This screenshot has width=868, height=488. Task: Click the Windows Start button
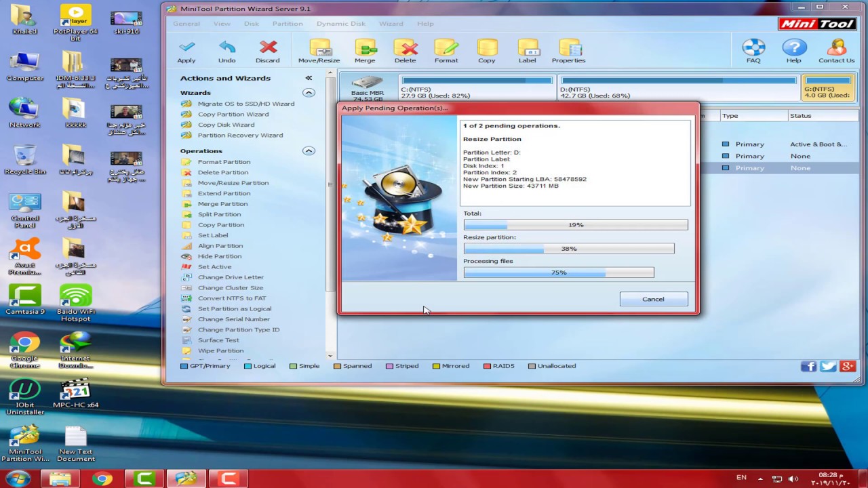click(18, 479)
